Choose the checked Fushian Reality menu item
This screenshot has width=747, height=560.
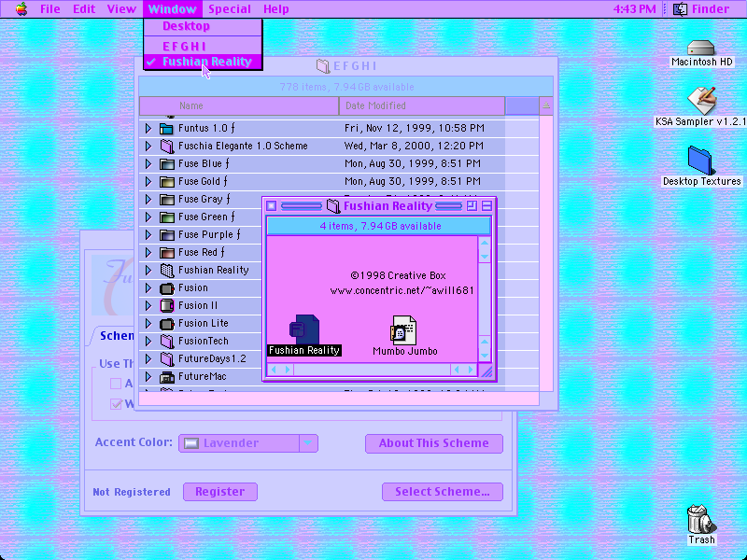203,62
